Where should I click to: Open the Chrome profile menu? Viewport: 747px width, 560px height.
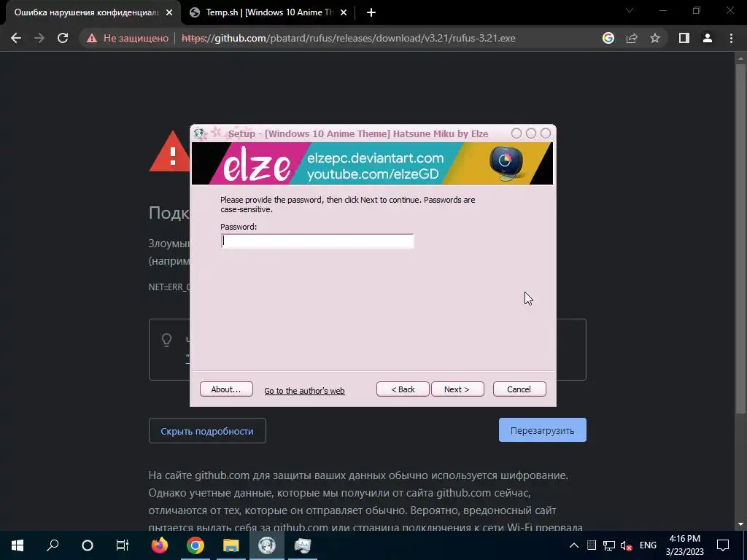point(708,38)
